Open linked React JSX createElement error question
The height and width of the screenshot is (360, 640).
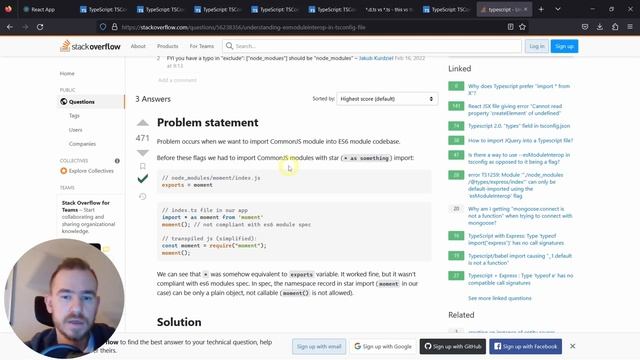tap(515, 109)
